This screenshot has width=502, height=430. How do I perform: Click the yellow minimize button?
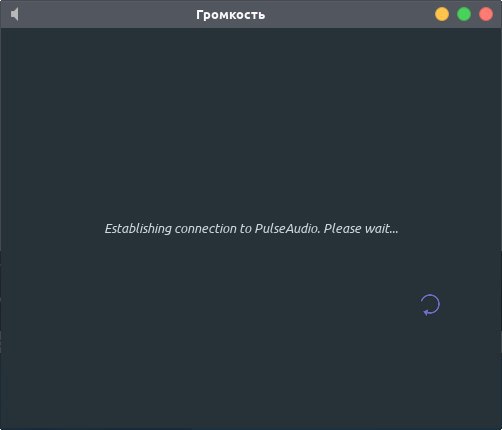click(x=442, y=14)
